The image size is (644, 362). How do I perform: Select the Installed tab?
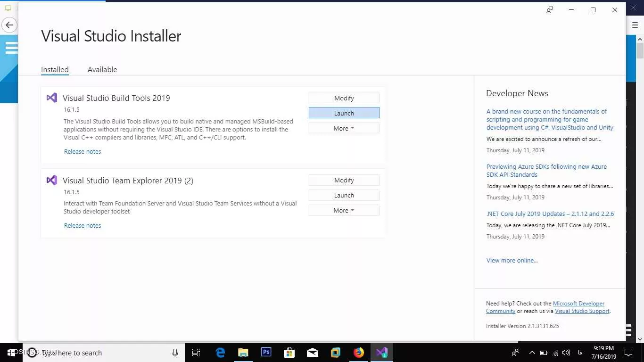[x=55, y=69]
